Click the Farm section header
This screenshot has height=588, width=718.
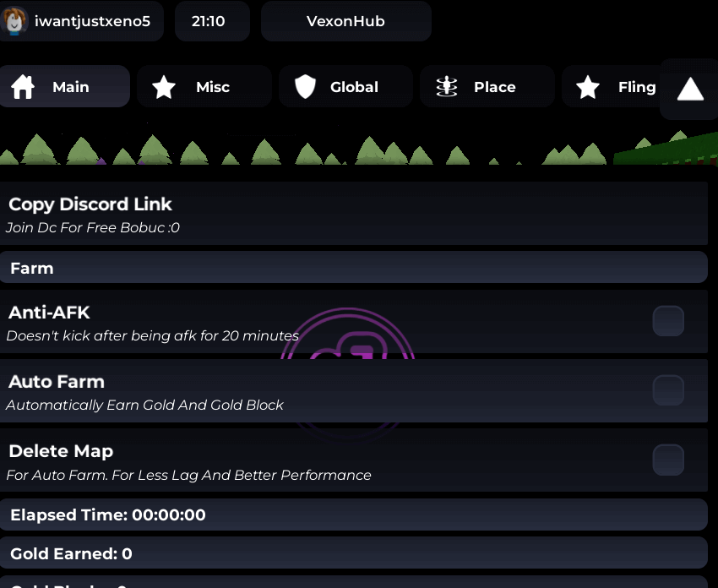[353, 268]
